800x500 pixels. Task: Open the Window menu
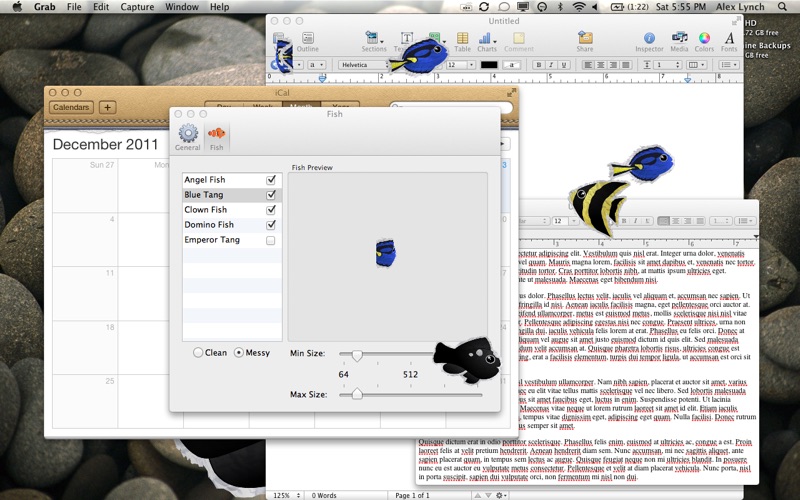point(181,7)
